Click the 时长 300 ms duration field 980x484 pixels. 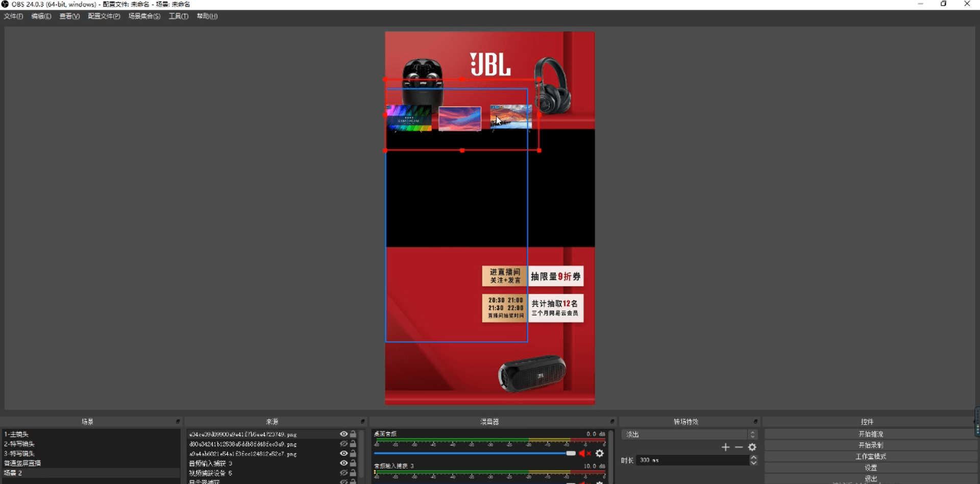pos(693,461)
